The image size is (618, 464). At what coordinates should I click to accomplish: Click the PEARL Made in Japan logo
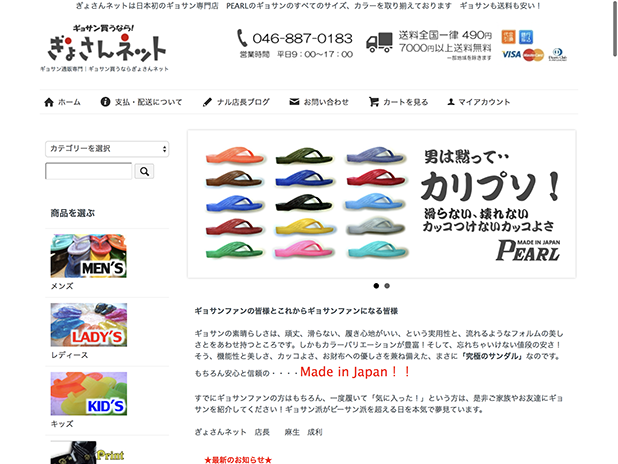[x=528, y=250]
